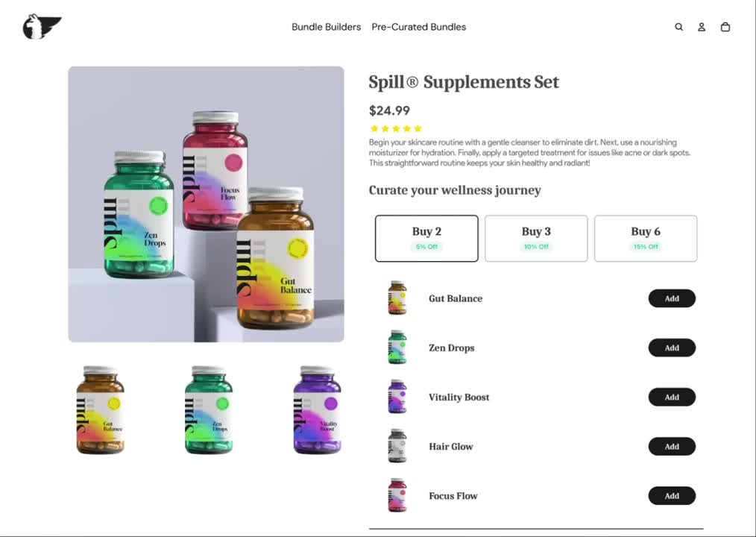The image size is (756, 537).
Task: Open the Pre-Curated Bundles menu item
Action: (x=419, y=27)
